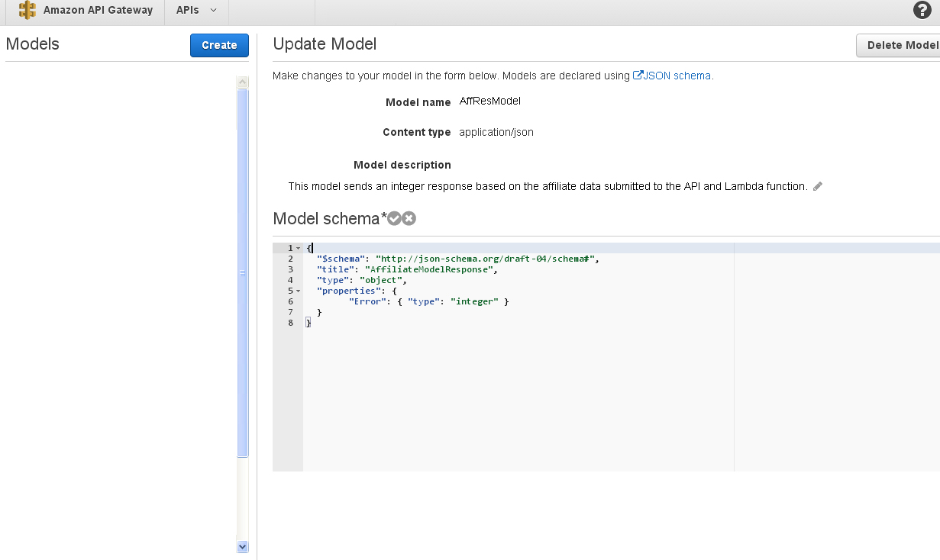Image resolution: width=940 pixels, height=560 pixels.
Task: Edit model description with pencil icon
Action: 818,186
